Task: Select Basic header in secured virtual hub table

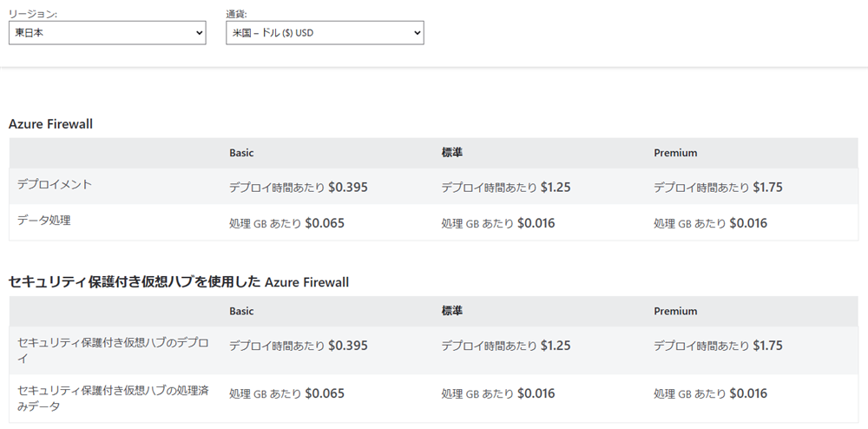Action: coord(241,311)
